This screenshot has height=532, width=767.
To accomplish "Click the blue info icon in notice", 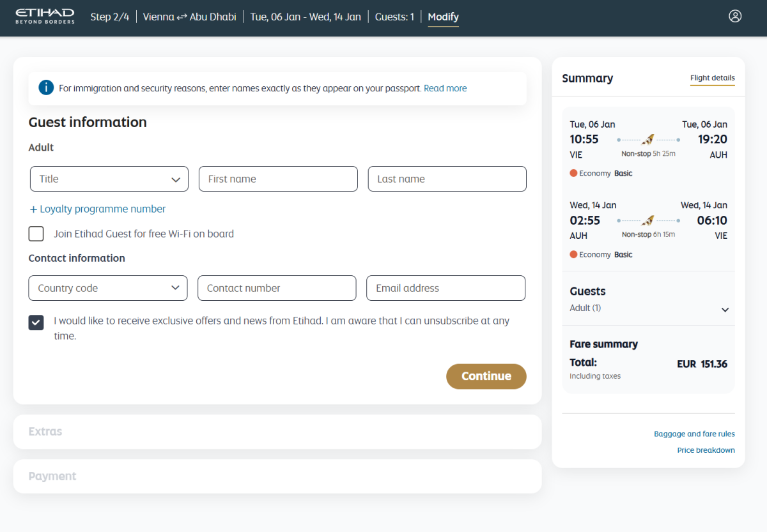I will coord(46,88).
